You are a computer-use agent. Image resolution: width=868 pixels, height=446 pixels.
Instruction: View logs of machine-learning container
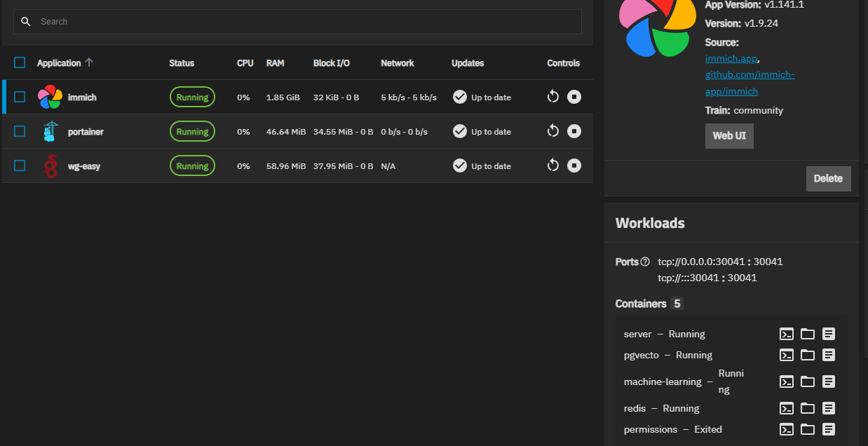tap(829, 381)
